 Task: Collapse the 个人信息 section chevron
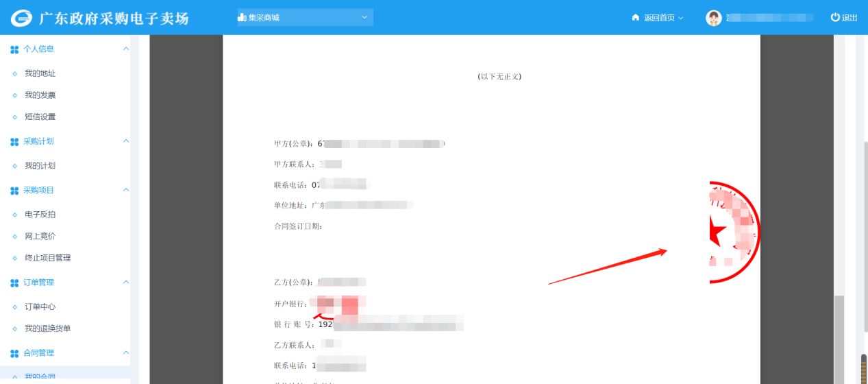pyautogui.click(x=125, y=49)
